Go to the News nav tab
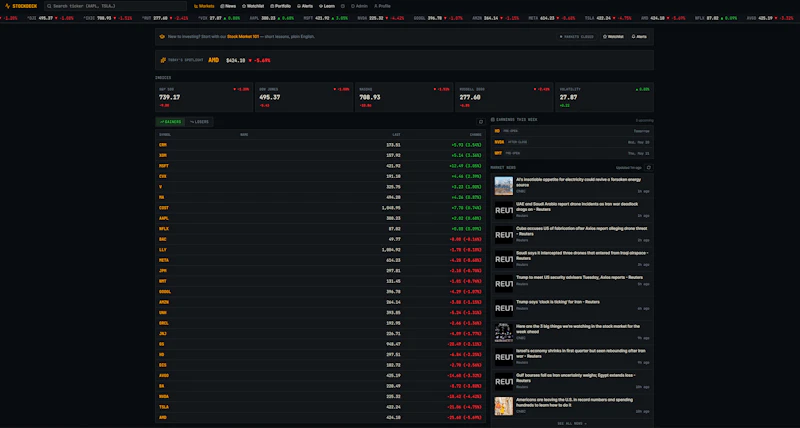Screen dimensions: 800x428 228,6
